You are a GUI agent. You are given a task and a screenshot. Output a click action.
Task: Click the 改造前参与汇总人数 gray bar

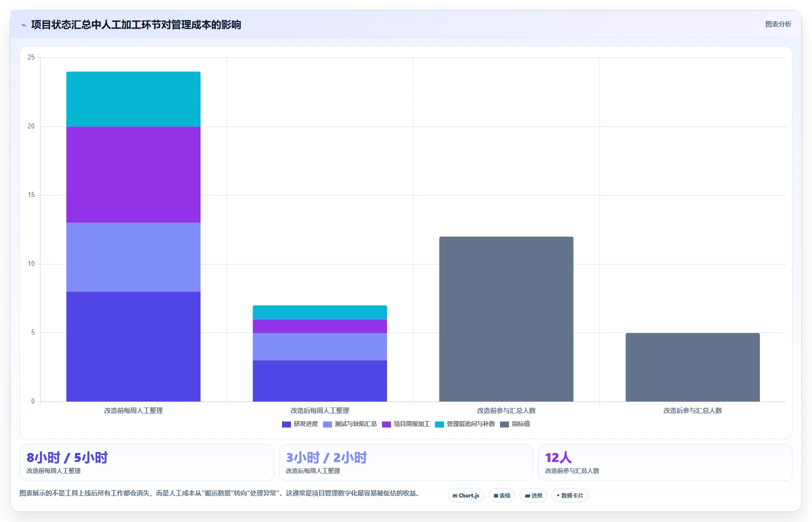click(506, 319)
